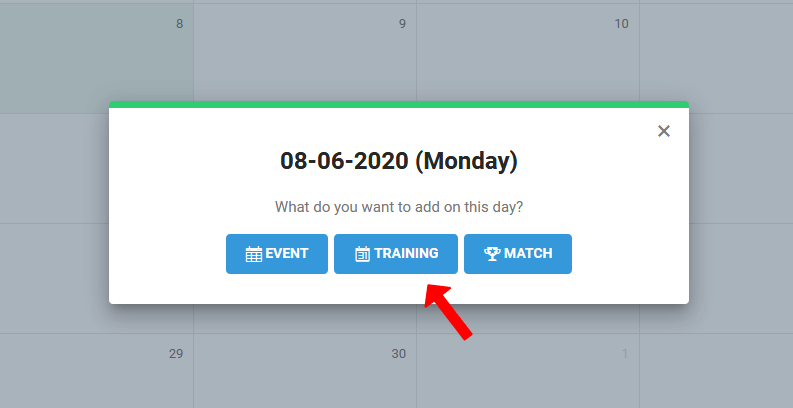Viewport: 793px width, 408px height.
Task: Click the green bar atop the dialog
Action: click(x=398, y=104)
